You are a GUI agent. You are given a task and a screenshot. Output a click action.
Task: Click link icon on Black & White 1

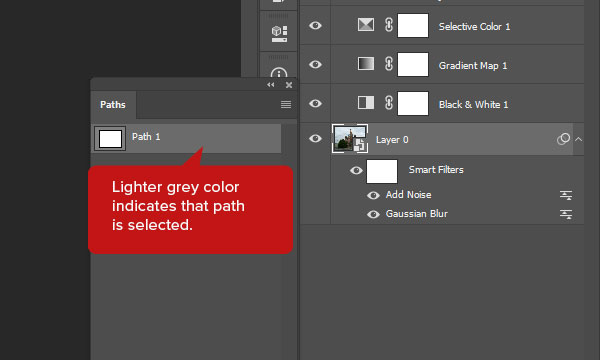(x=388, y=103)
